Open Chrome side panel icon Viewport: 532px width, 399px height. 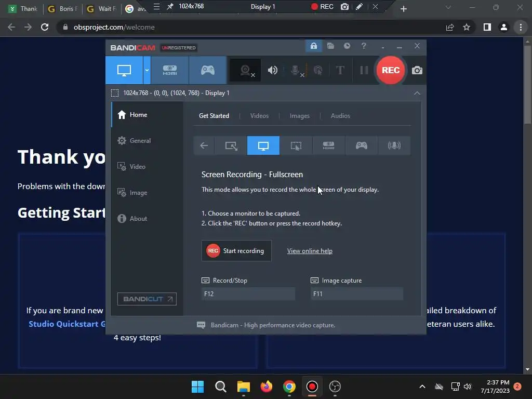pyautogui.click(x=487, y=27)
